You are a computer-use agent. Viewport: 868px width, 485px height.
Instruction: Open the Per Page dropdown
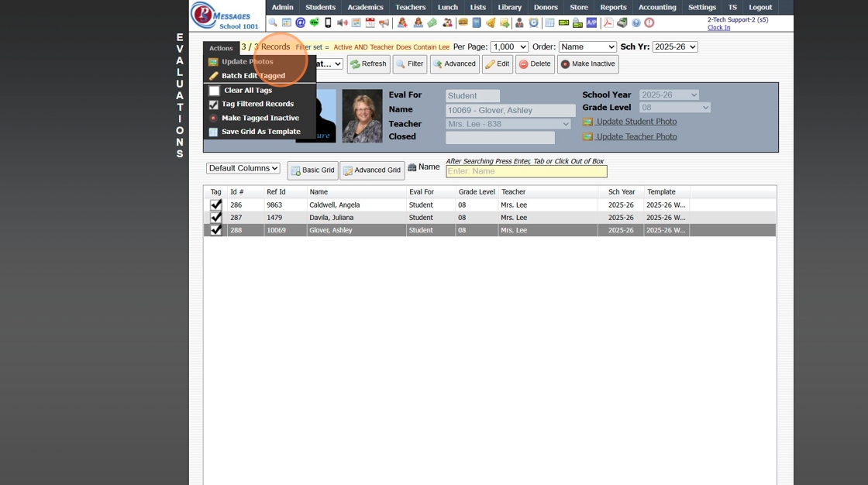(x=509, y=47)
